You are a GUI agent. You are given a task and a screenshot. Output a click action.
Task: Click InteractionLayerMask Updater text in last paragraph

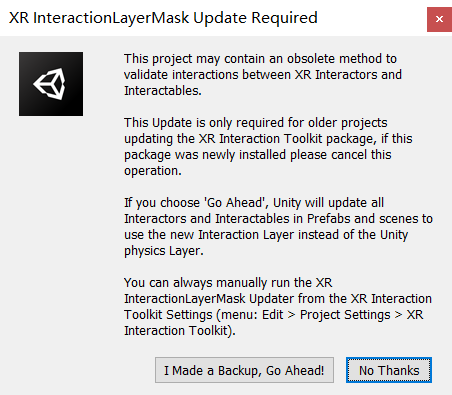[209, 299]
